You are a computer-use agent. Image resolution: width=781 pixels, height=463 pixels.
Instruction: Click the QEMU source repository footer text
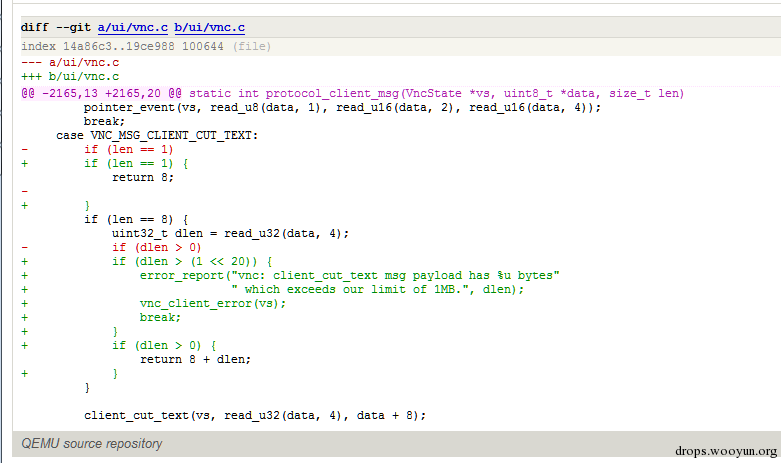pos(92,444)
